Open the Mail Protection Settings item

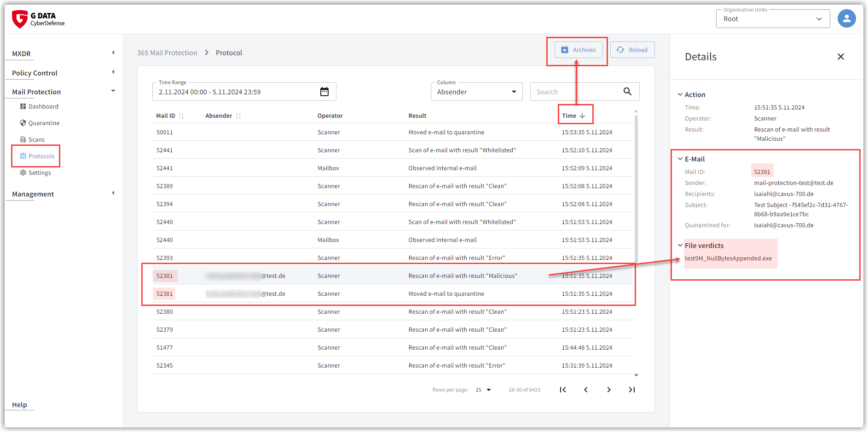[35, 173]
